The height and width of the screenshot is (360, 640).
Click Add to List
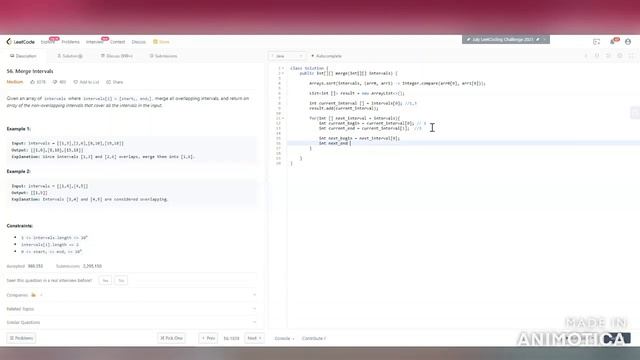[x=86, y=82]
